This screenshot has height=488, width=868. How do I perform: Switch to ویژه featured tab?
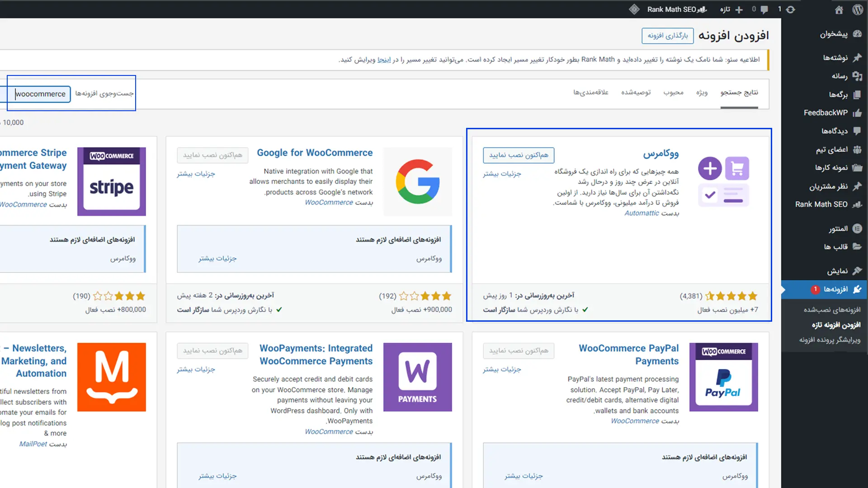pos(702,93)
